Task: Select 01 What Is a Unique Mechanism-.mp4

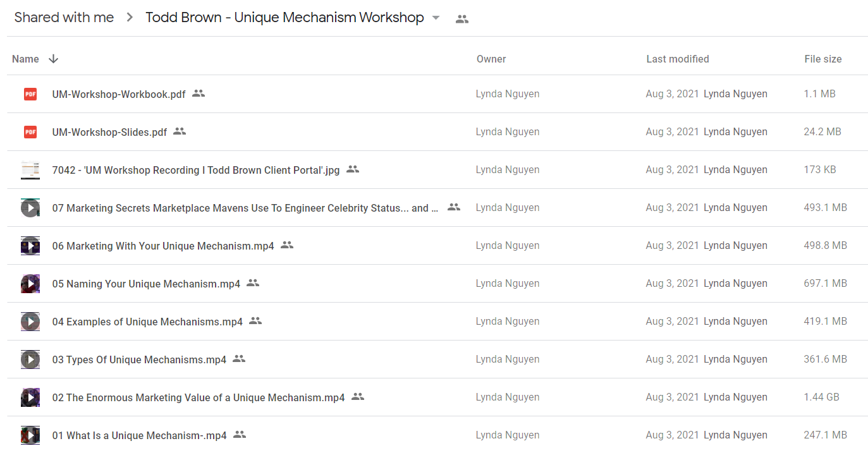Action: coord(139,435)
